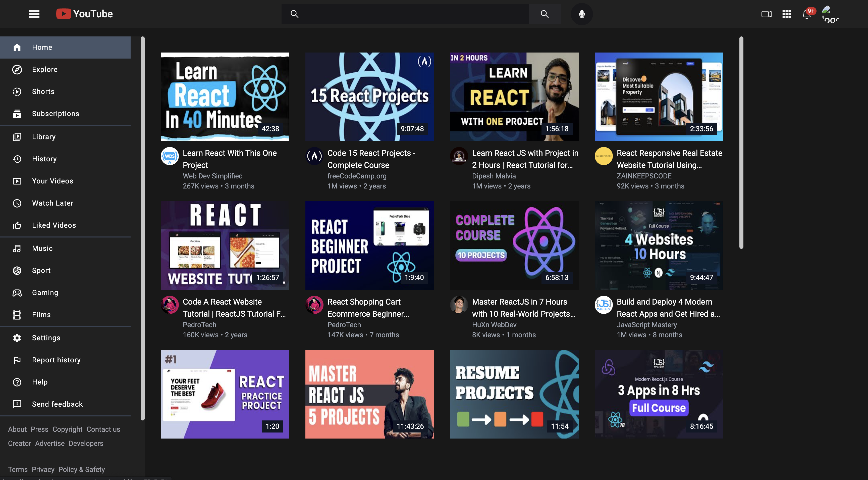Image resolution: width=868 pixels, height=480 pixels.
Task: Open Complete Course 10 Projects thumbnail
Action: click(514, 246)
